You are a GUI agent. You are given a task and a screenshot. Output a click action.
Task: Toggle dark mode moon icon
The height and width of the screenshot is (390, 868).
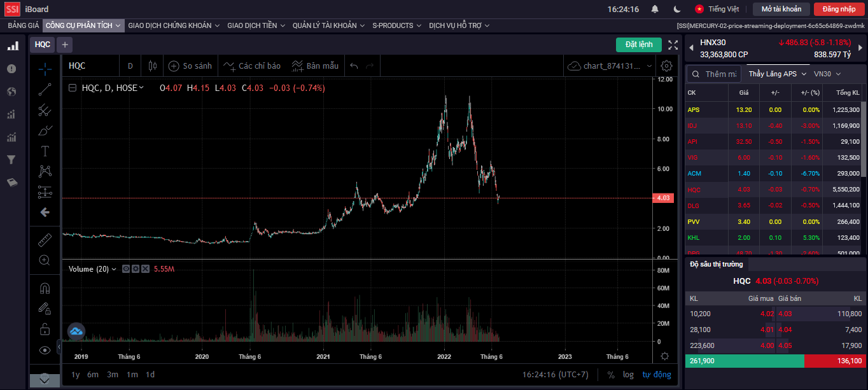coord(677,9)
